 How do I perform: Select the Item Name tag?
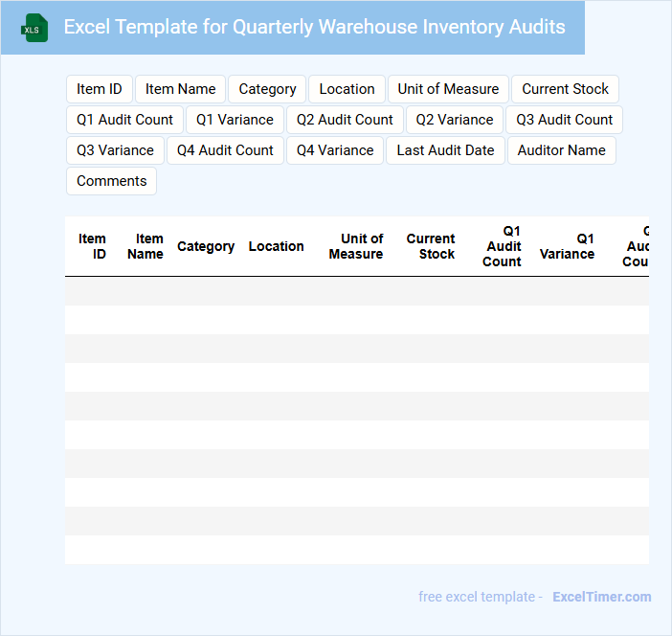point(180,89)
